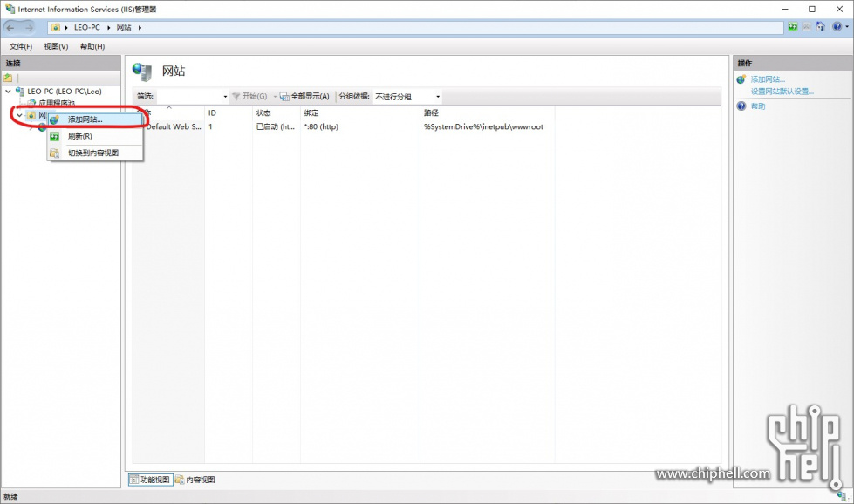Click the 应用程序池 application pools node

(x=56, y=103)
